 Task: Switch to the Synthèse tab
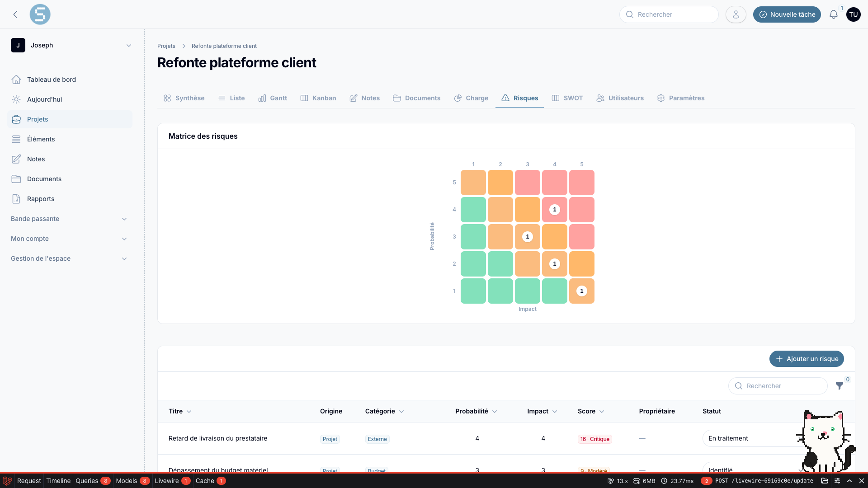tap(184, 98)
